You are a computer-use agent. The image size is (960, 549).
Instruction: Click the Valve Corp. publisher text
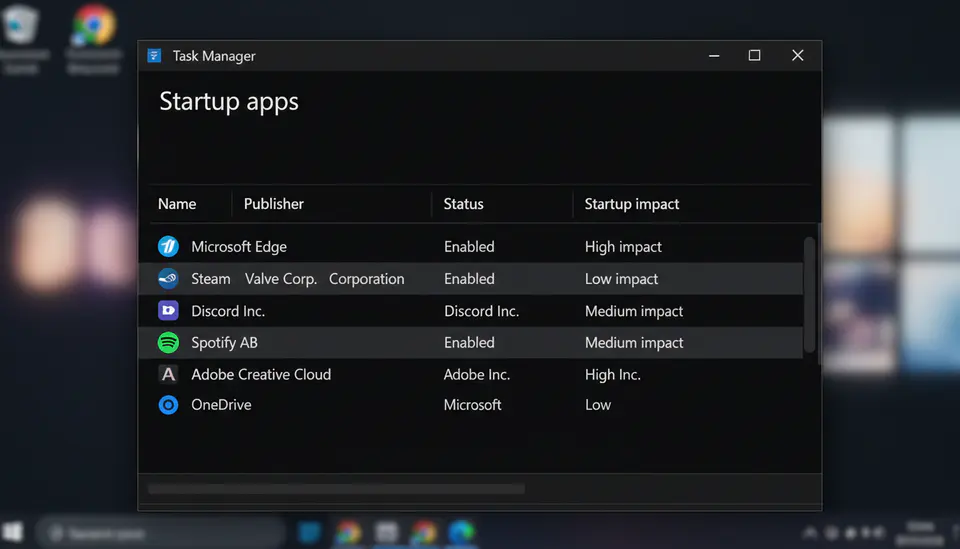coord(281,279)
